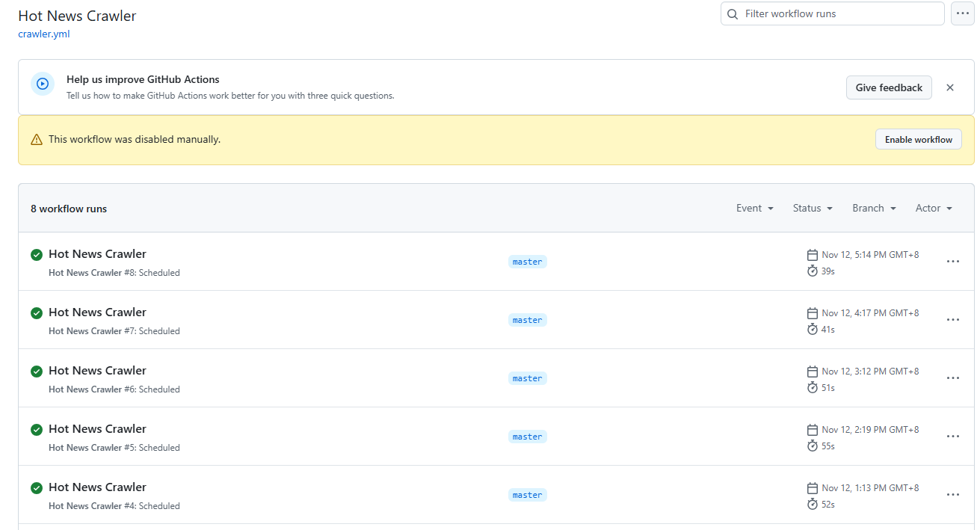Dismiss the GitHub Actions feedback banner
The width and height of the screenshot is (980, 530).
949,87
